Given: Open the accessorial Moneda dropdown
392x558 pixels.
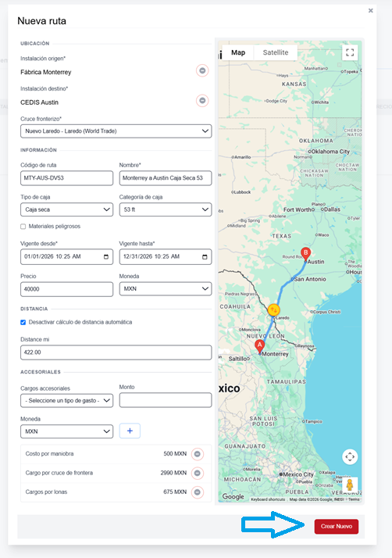Looking at the screenshot, I should click(x=67, y=431).
